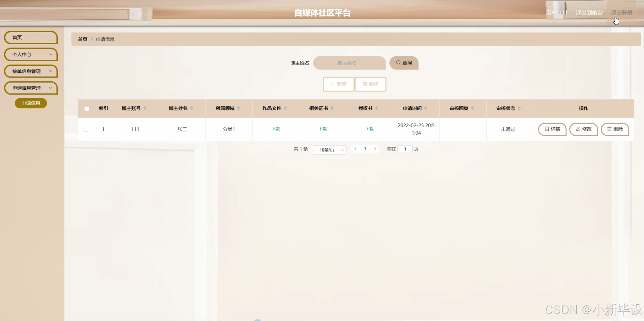Image resolution: width=644 pixels, height=321 pixels.
Task: Click the previous-page arrow in pagination
Action: 355,149
